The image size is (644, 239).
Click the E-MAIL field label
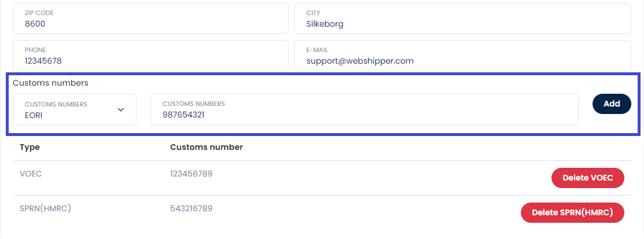pos(317,50)
